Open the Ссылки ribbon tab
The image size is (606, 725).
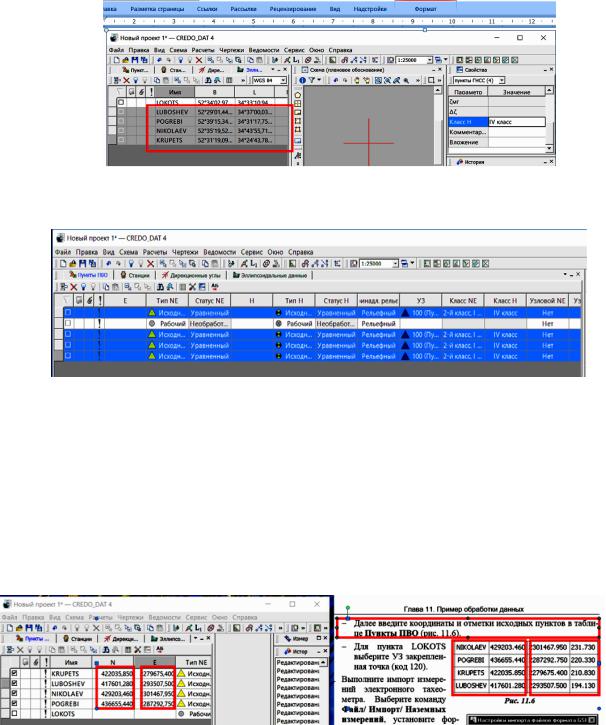point(207,9)
